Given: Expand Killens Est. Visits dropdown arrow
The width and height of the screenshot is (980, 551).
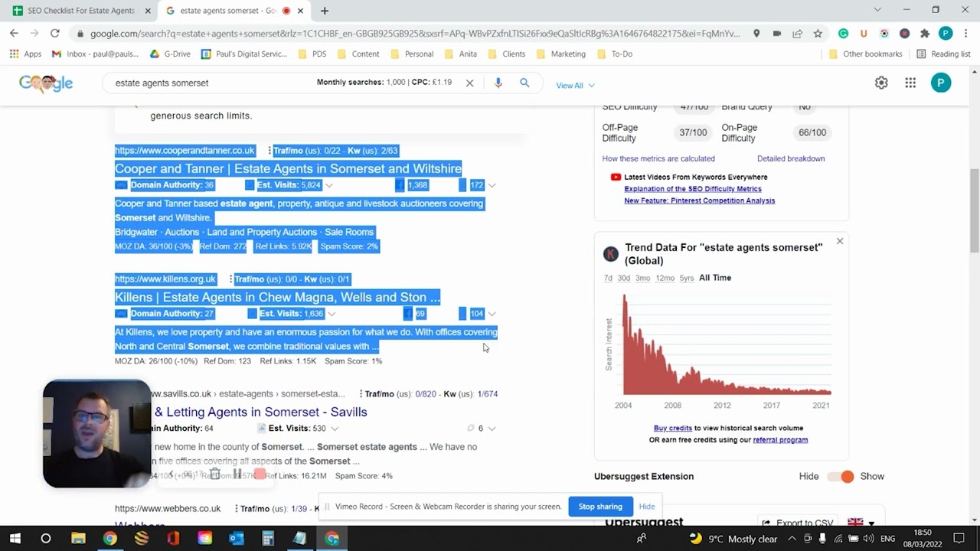Looking at the screenshot, I should (332, 314).
